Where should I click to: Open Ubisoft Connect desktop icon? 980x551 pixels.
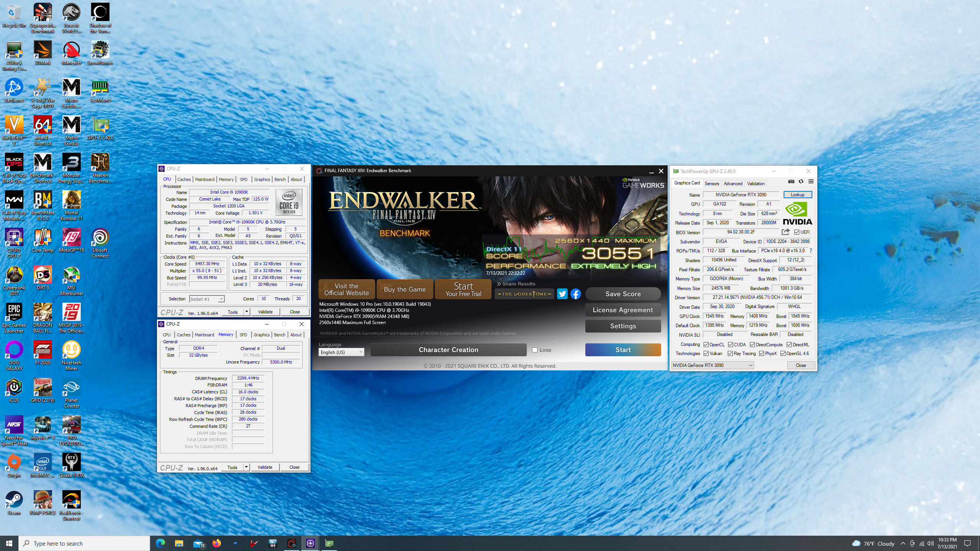pos(100,243)
